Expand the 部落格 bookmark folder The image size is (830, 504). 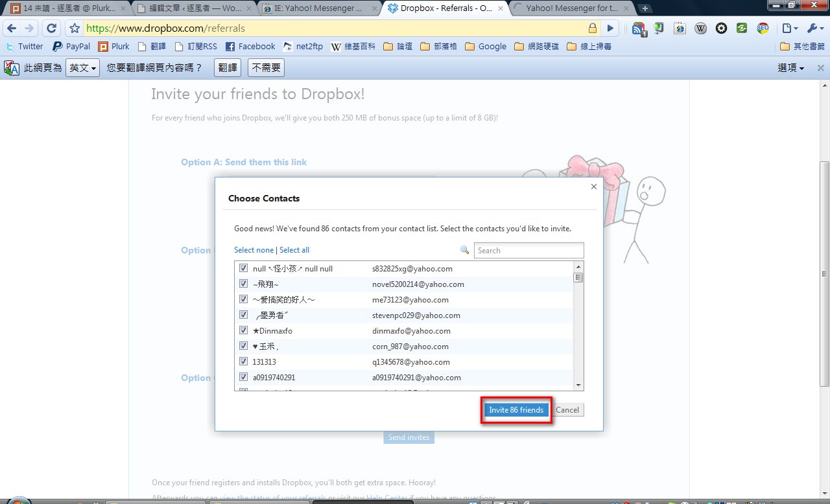coord(438,47)
